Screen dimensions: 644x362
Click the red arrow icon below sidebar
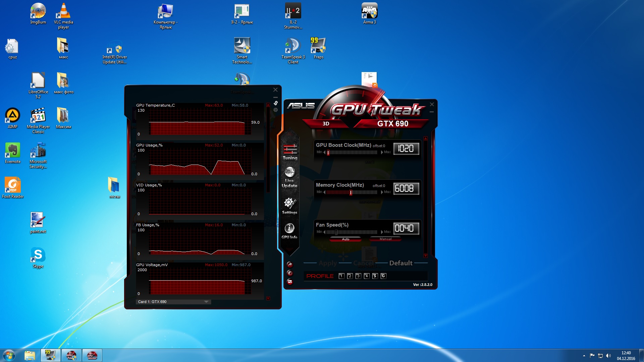point(290,264)
